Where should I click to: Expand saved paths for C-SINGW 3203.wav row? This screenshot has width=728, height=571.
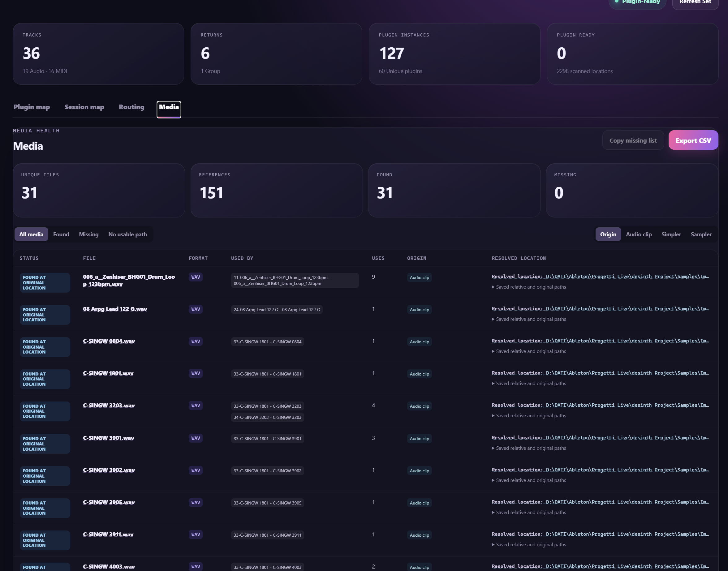[529, 415]
